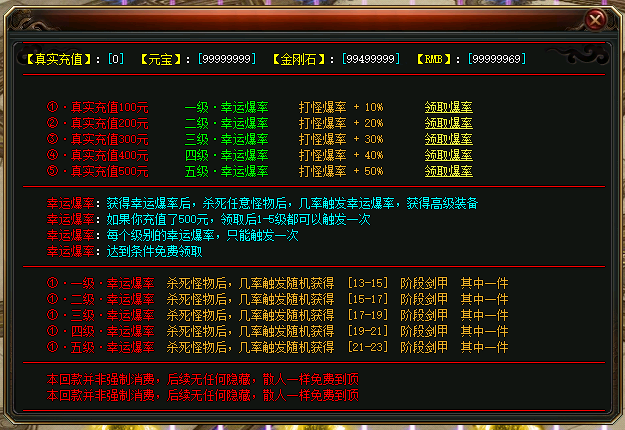Click the RMB value [99999969]
The width and height of the screenshot is (625, 430).
click(497, 59)
